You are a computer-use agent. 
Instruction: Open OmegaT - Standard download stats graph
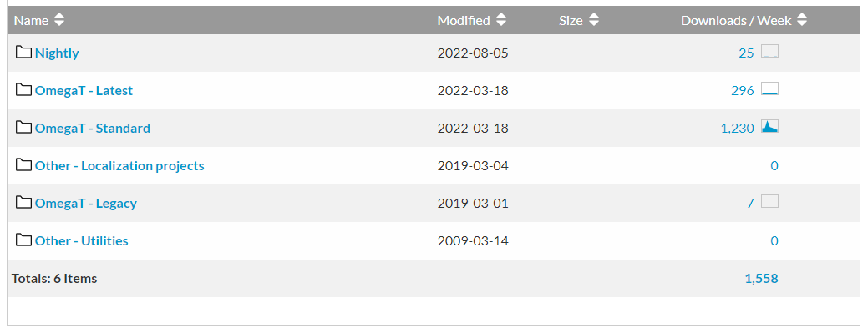click(769, 127)
